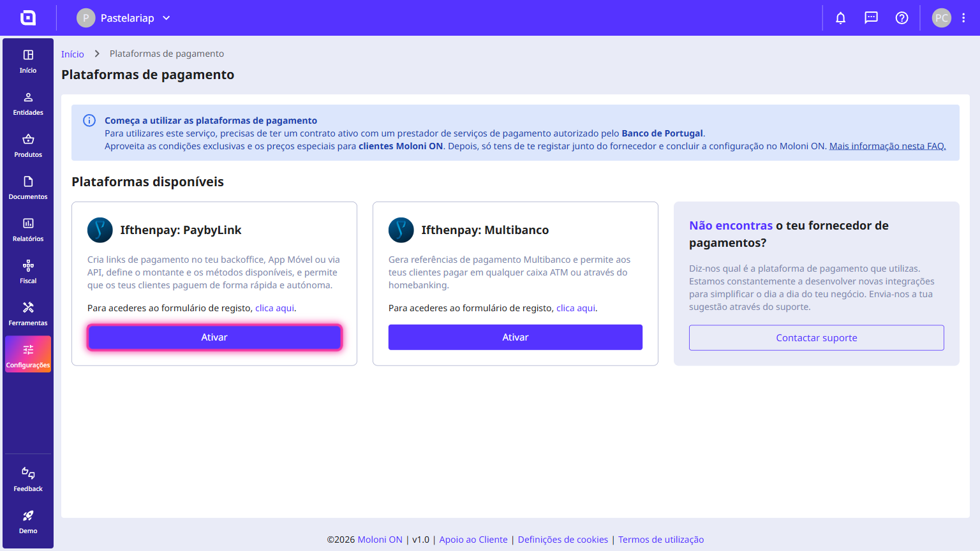Open Ferramentas in the sidebar
980x551 pixels.
28,314
